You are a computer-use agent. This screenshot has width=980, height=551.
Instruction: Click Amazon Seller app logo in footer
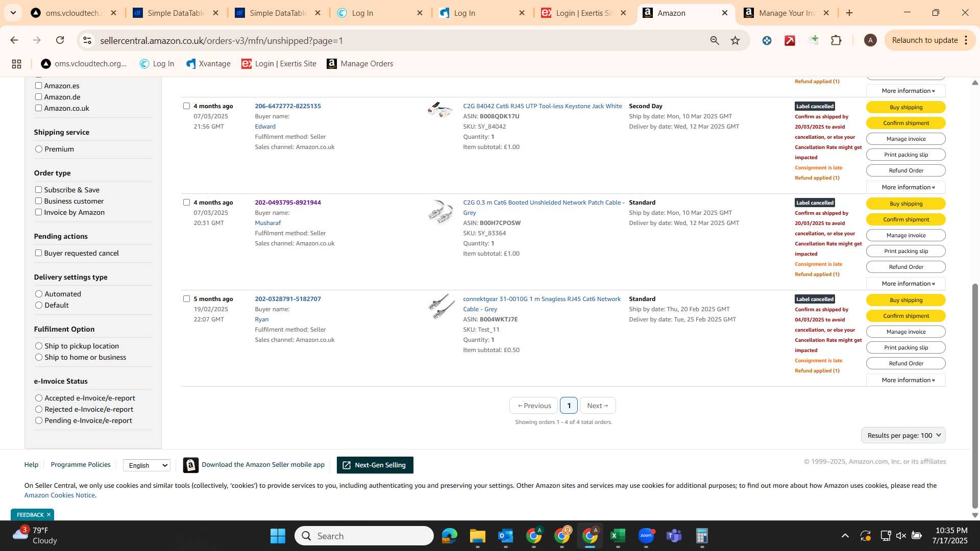point(190,465)
